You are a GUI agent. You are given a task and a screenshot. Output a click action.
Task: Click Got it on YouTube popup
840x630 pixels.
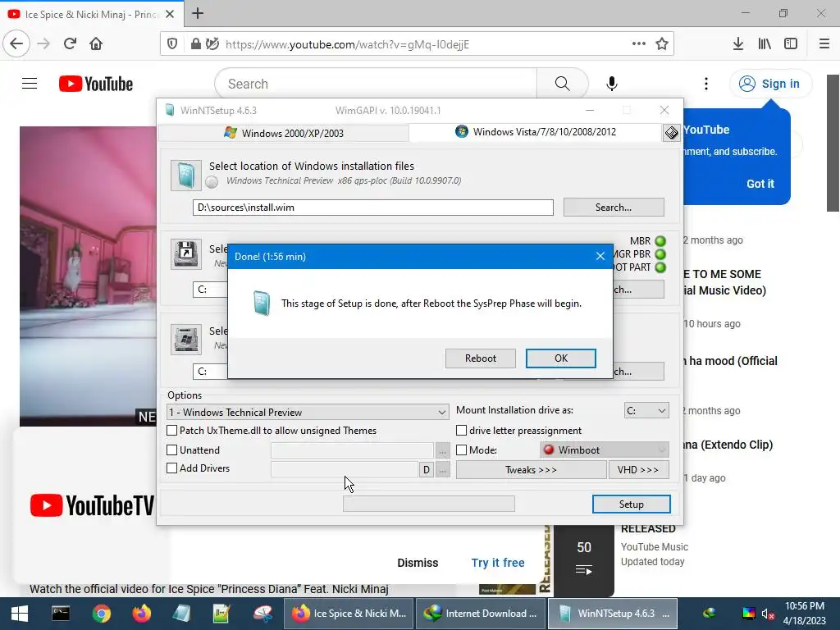click(760, 184)
